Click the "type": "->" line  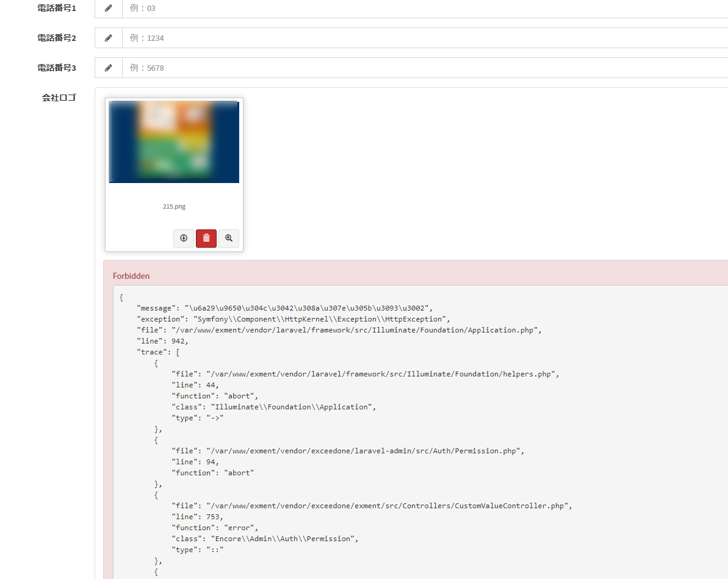[197, 419]
